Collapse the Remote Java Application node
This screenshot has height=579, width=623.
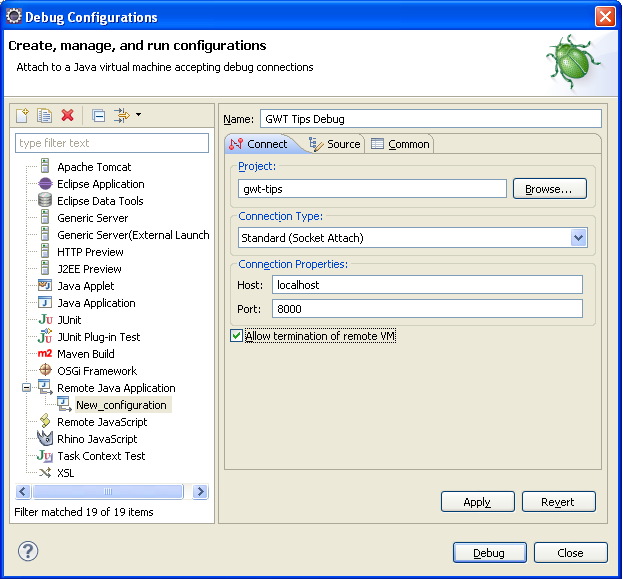coord(27,388)
